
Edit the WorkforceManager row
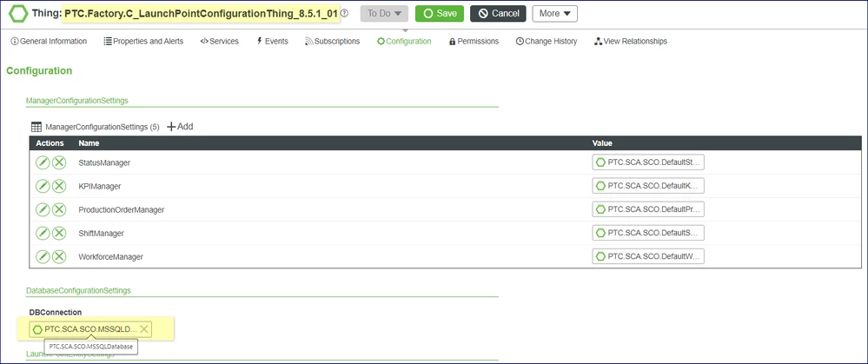pos(43,256)
